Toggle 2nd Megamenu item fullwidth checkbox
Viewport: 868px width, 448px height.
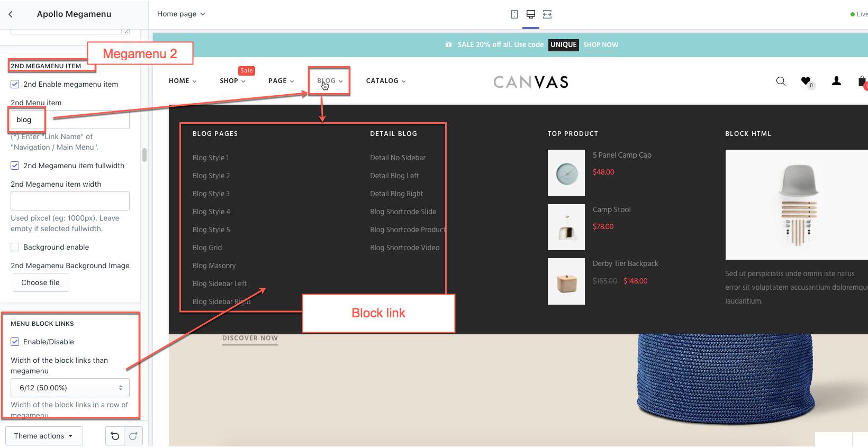point(15,166)
